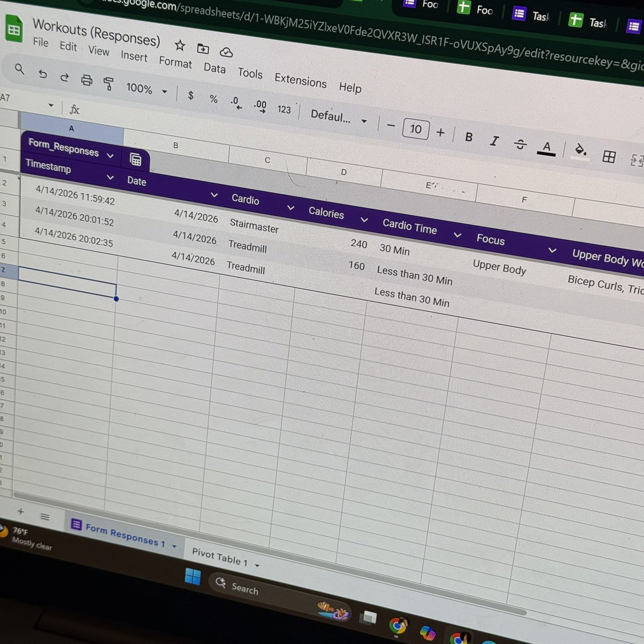
Task: Open the 123 more formats menu
Action: tap(284, 109)
